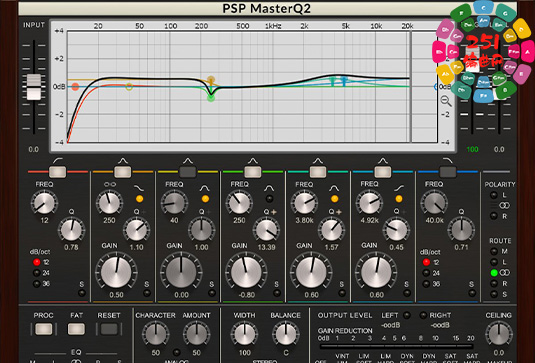The height and width of the screenshot is (363, 535).
Task: Toggle the dark LED beside green band bell icon
Action: coord(269,199)
